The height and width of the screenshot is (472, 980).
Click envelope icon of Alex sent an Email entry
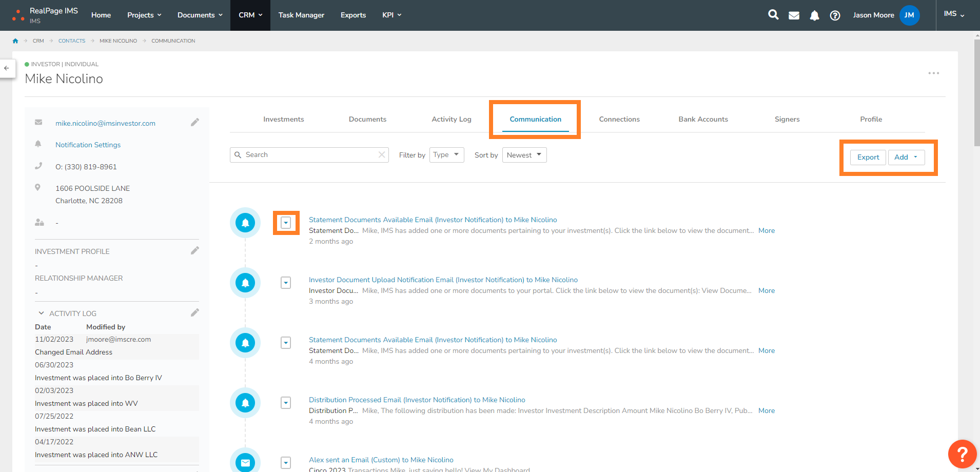245,462
